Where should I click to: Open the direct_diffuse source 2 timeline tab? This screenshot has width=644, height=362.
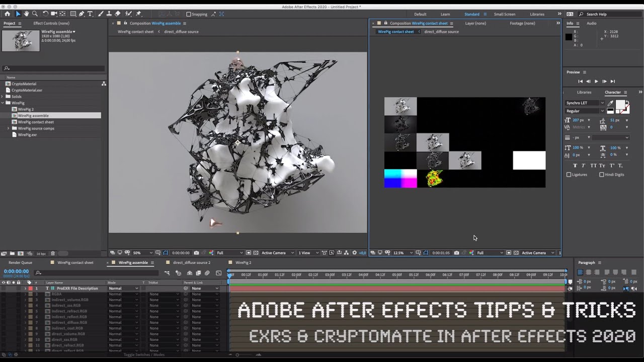(x=192, y=262)
